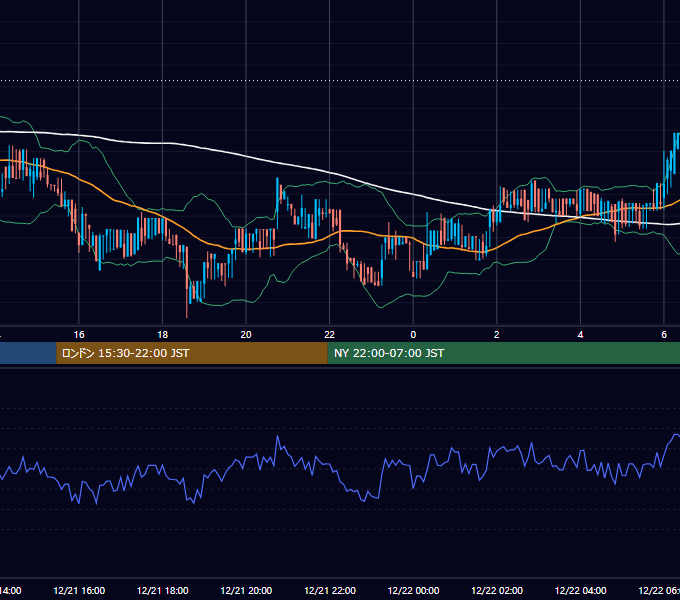
Task: Click the 0 hour label on price chart axis
Action: 413,335
